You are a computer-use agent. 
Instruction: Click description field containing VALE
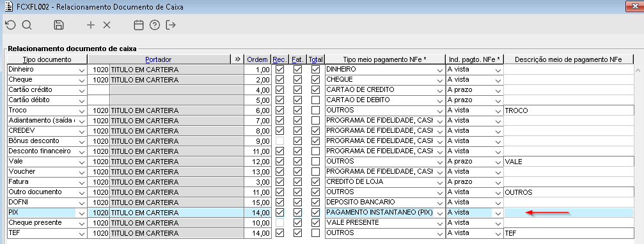[569, 162]
